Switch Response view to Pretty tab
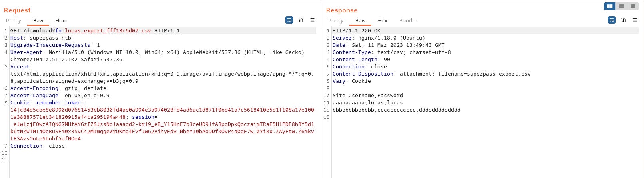 point(336,20)
